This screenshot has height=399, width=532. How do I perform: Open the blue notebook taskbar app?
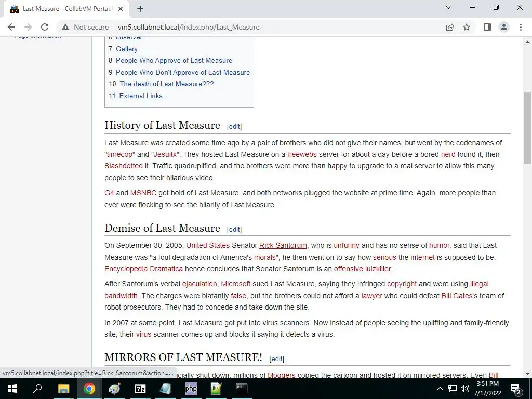165,389
